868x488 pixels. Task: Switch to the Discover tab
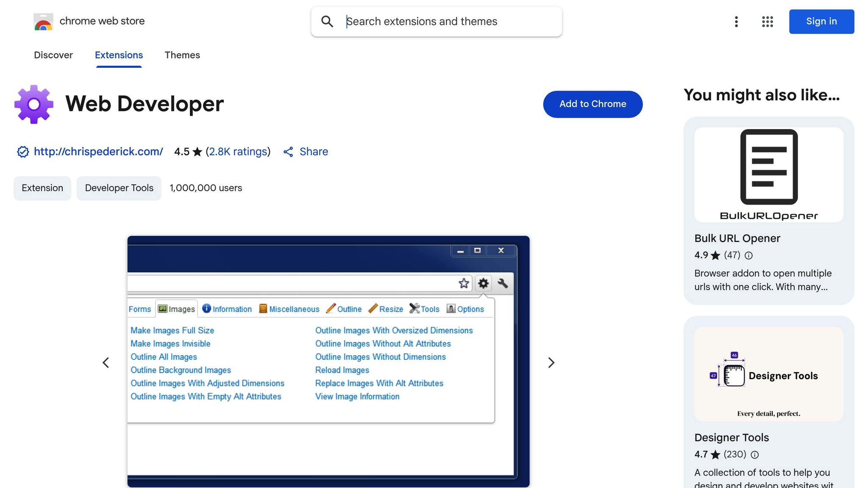pos(53,55)
